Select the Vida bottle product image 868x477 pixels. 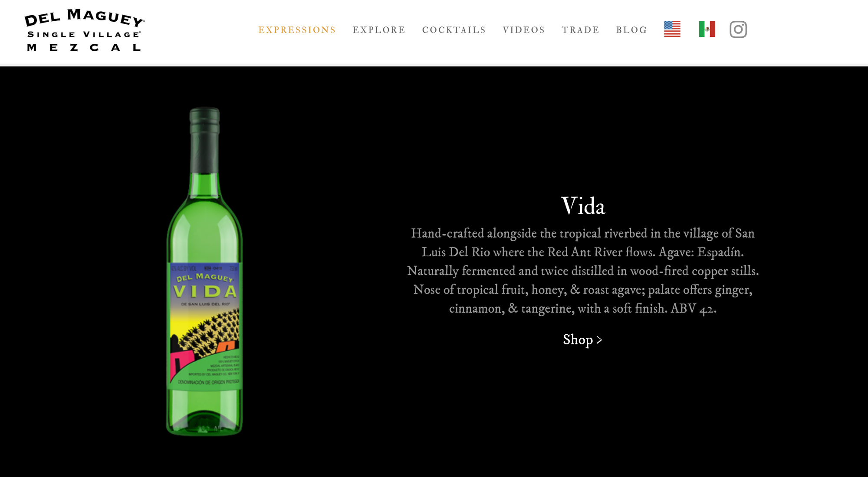pos(204,271)
